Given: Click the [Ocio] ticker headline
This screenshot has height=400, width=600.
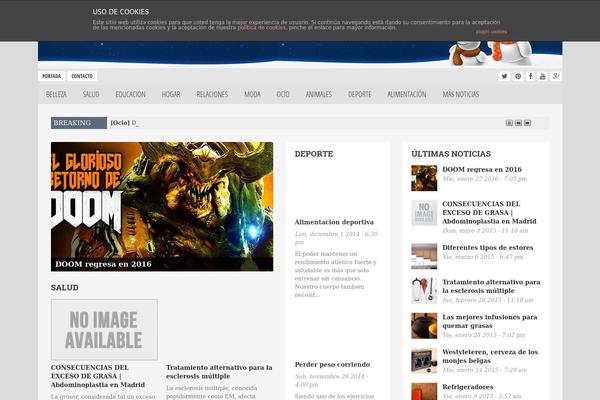Looking at the screenshot, I should (125, 123).
